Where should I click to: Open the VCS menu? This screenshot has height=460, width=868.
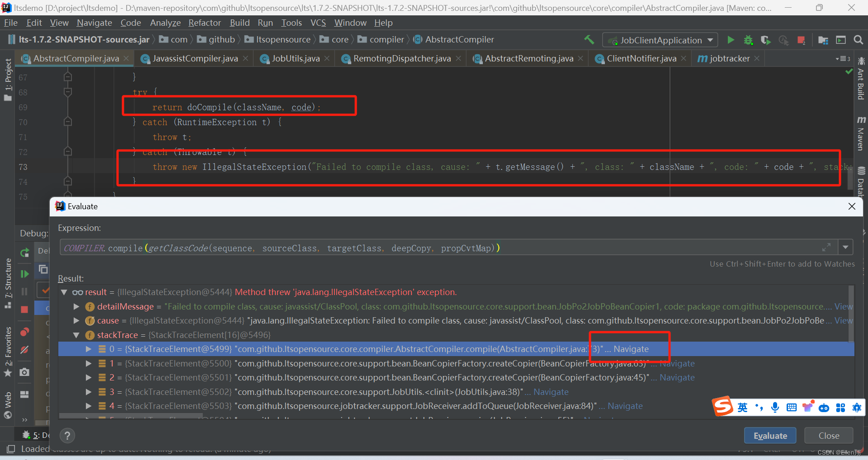[x=318, y=23]
